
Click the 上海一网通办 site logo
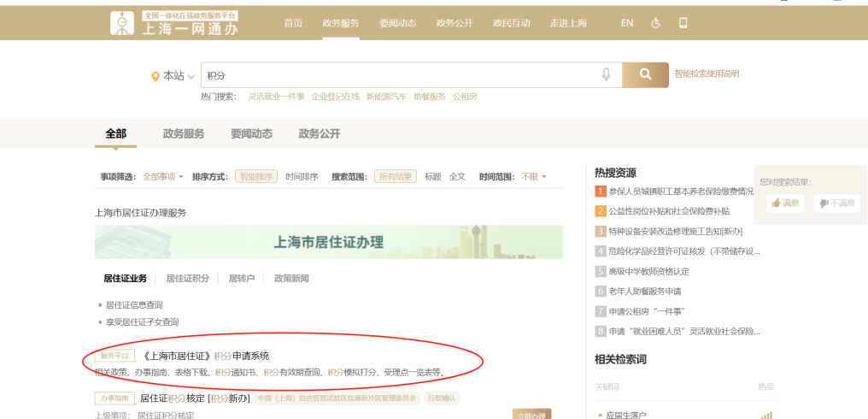pos(174,23)
